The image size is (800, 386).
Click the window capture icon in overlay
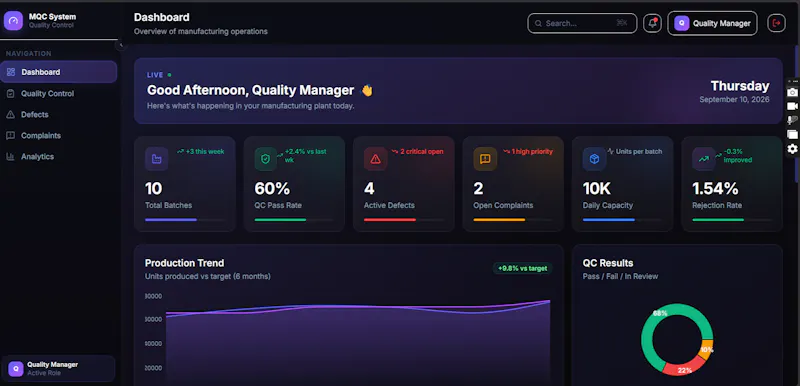[792, 134]
